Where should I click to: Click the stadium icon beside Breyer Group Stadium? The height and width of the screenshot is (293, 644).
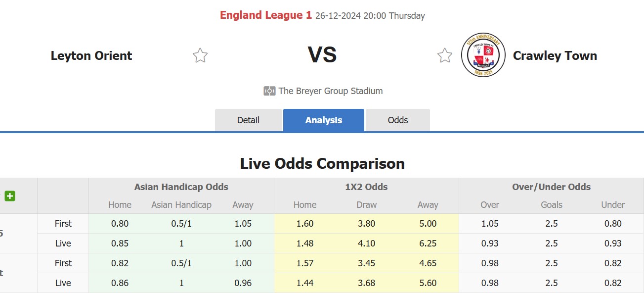pos(269,91)
